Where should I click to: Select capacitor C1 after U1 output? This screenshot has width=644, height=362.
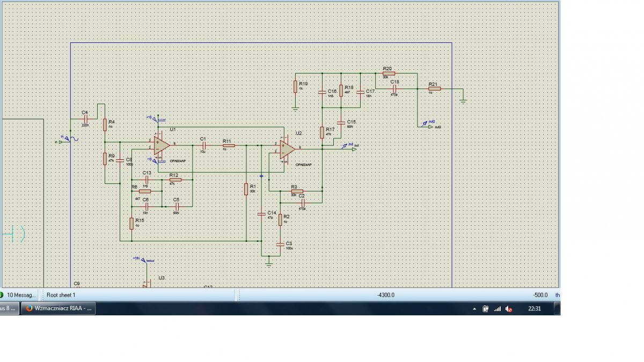coord(203,145)
